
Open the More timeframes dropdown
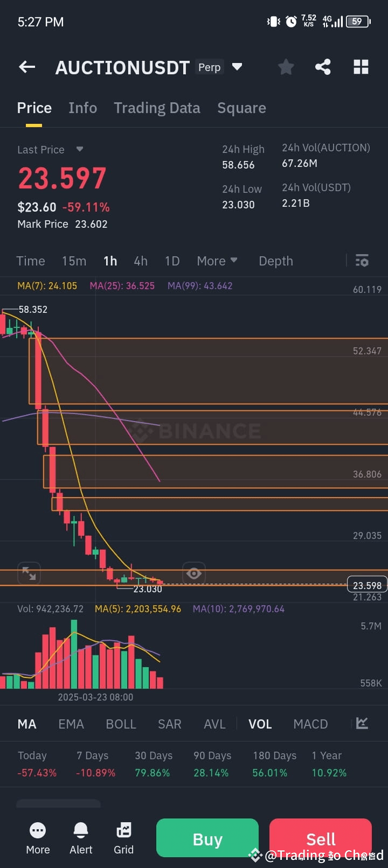point(217,261)
